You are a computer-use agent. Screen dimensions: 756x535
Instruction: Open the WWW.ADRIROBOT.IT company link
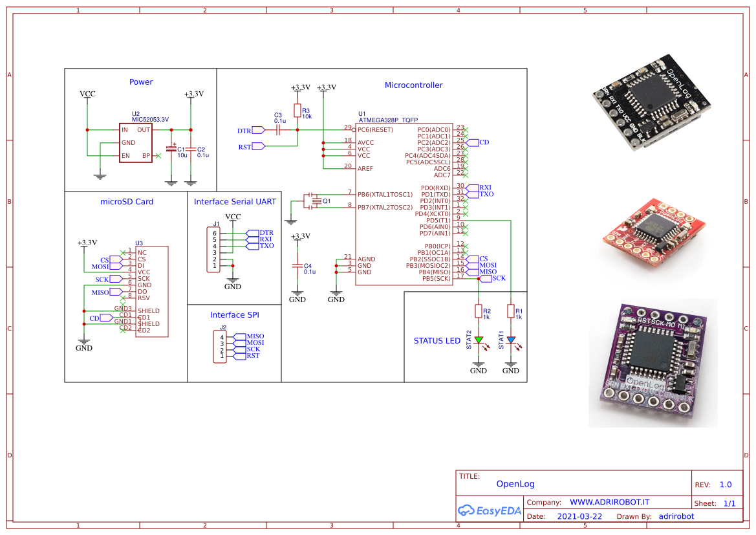coord(609,502)
